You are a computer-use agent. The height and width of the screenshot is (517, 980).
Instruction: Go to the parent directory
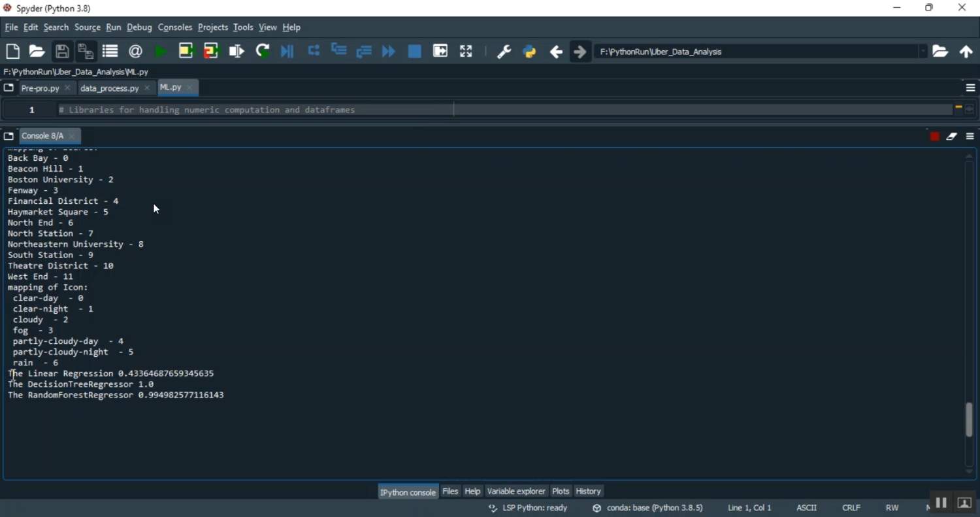[966, 52]
